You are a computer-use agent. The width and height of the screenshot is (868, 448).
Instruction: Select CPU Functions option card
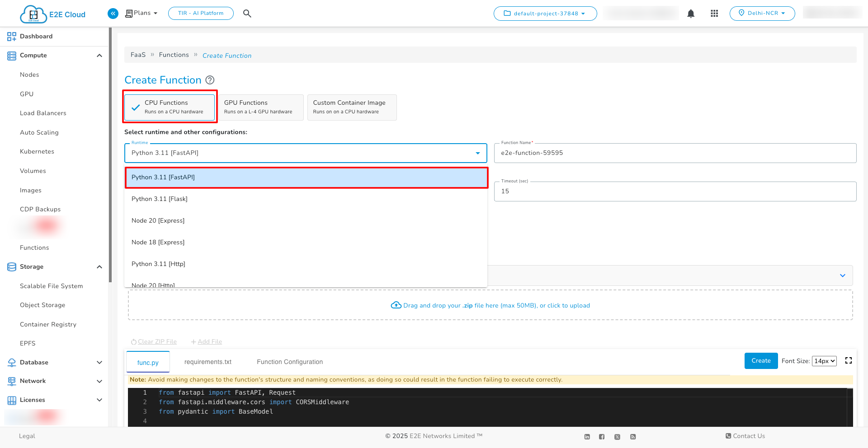(170, 107)
